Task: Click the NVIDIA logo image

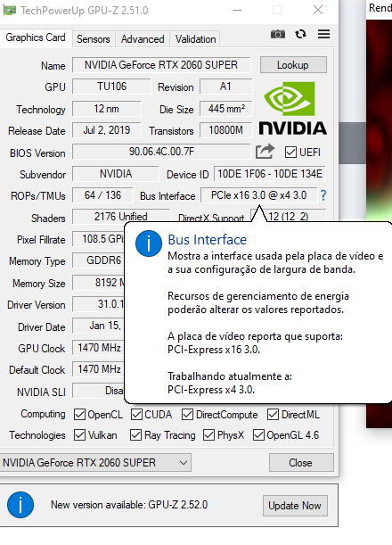Action: [292, 109]
